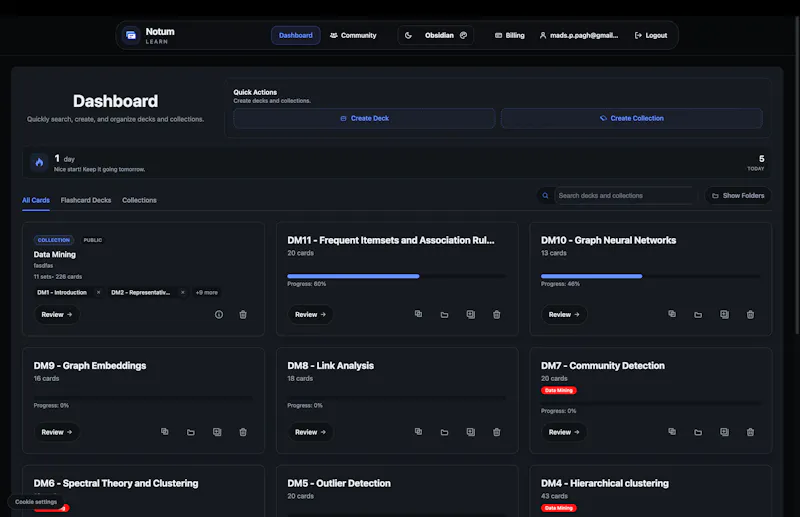This screenshot has height=517, width=800.
Task: Toggle dark mode moon icon
Action: point(408,35)
